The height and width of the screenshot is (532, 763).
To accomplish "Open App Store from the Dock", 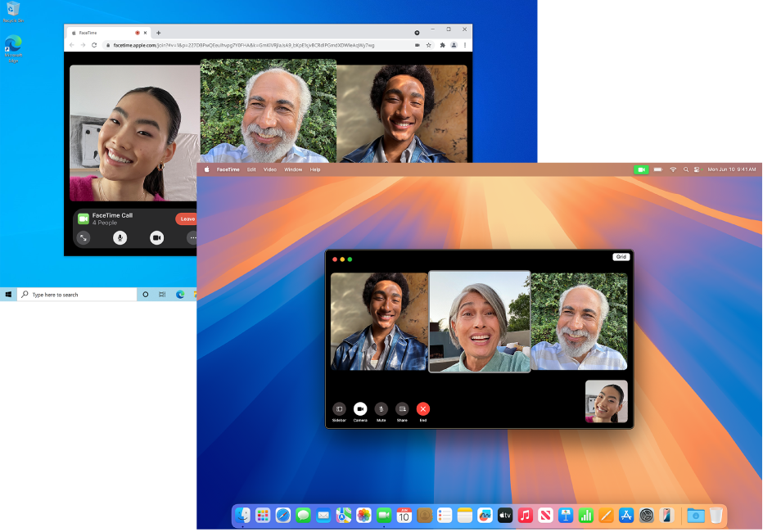I will click(x=626, y=515).
